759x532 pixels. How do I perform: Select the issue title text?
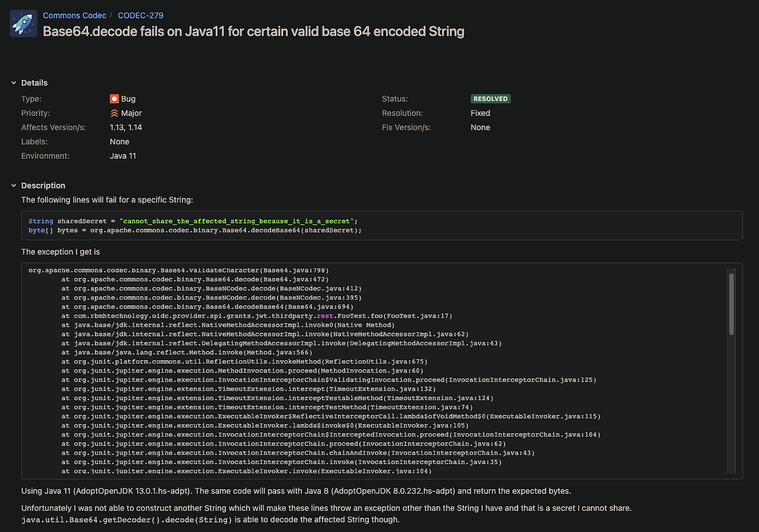pos(253,31)
